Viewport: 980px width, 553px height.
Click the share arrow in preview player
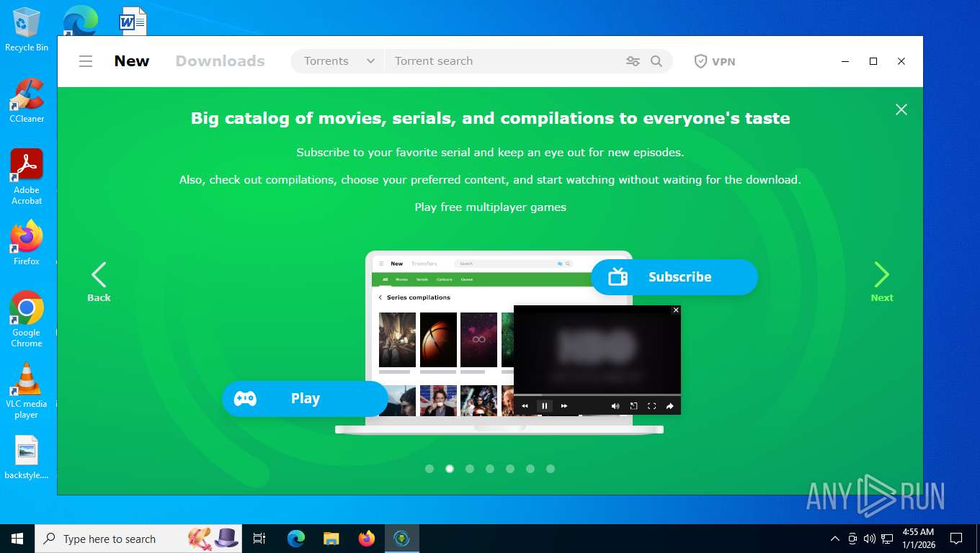click(669, 406)
